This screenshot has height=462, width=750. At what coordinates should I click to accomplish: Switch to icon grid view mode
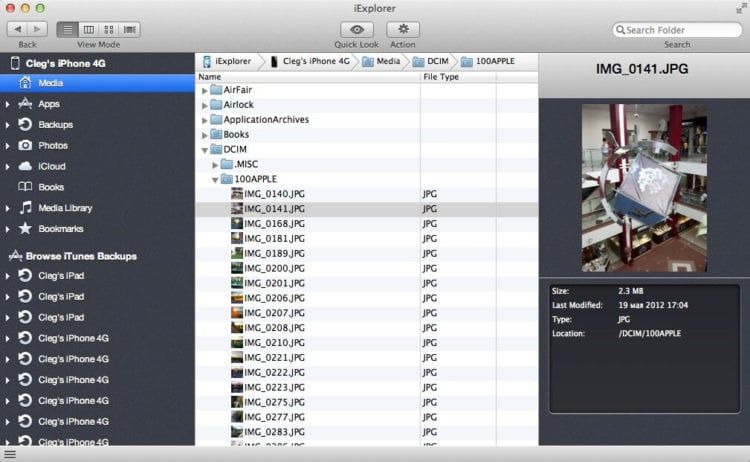109,30
